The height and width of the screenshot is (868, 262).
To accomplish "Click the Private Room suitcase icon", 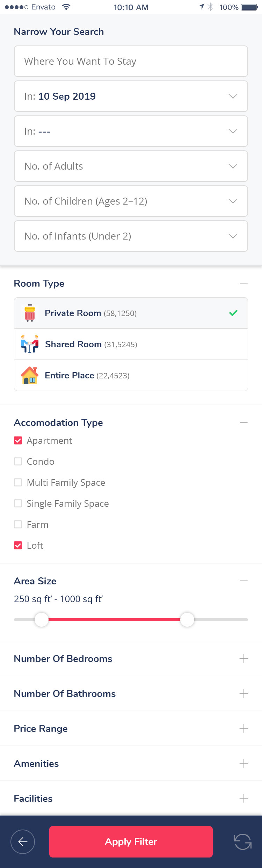I will point(30,313).
